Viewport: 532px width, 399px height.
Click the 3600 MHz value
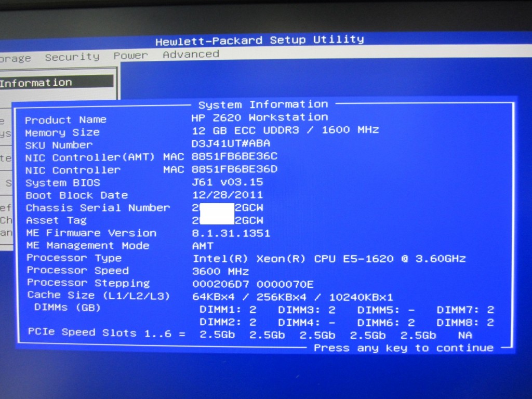(220, 271)
